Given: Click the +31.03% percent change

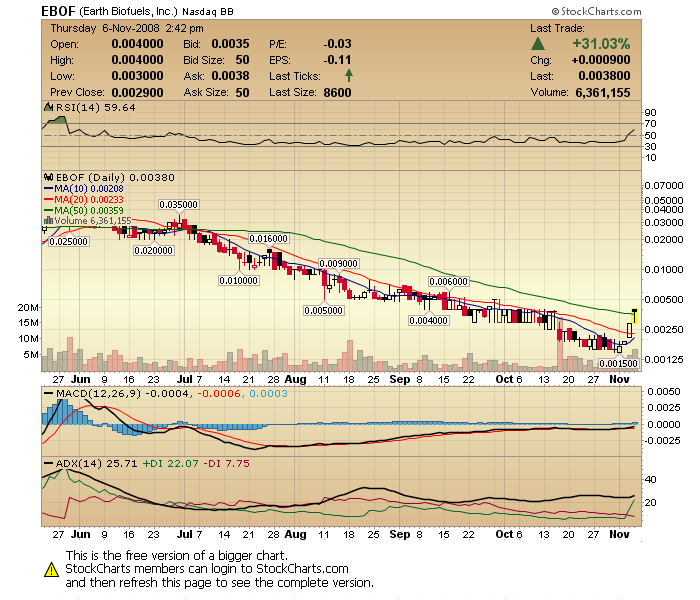Looking at the screenshot, I should click(x=601, y=44).
